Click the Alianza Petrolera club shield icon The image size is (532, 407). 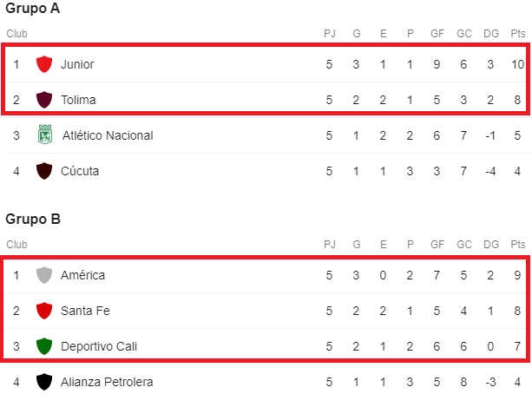[x=44, y=382]
